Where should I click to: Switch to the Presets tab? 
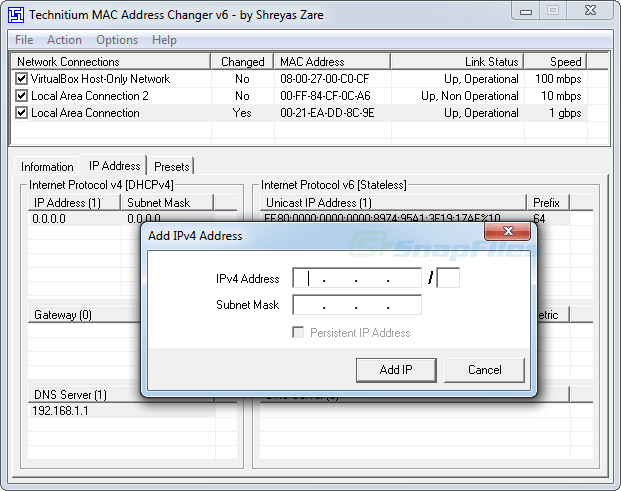point(171,167)
